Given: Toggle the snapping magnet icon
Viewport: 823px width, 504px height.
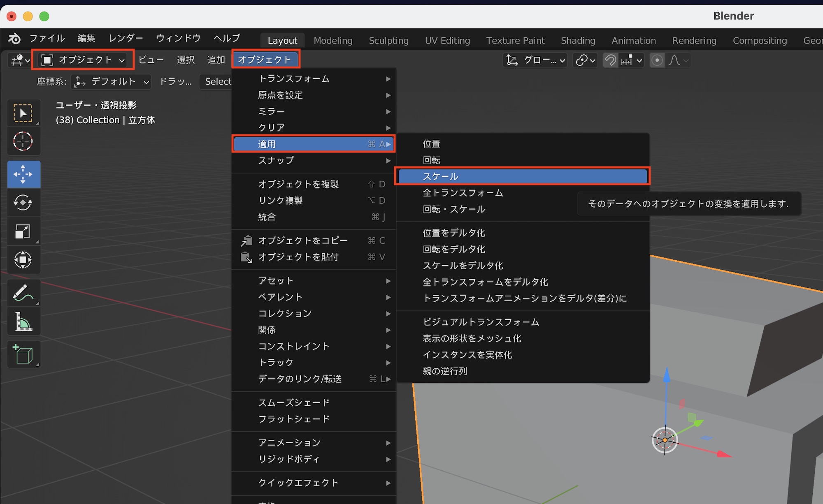Looking at the screenshot, I should click(x=610, y=60).
